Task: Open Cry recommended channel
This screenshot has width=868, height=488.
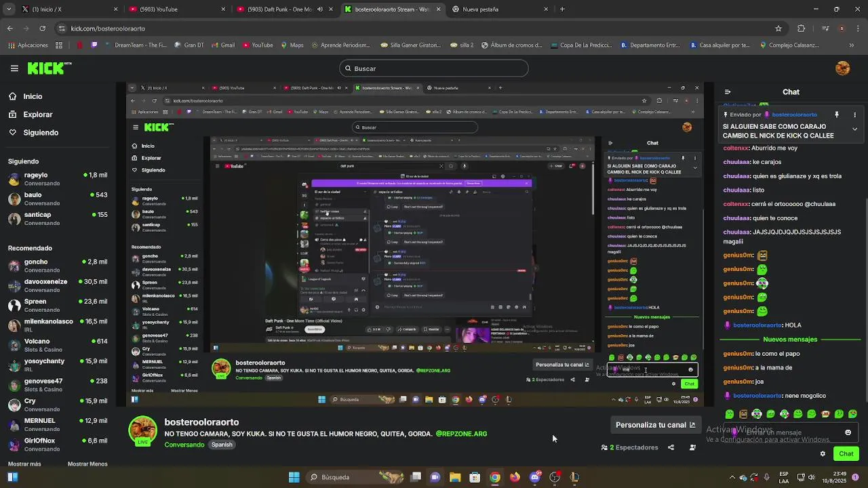Action: pyautogui.click(x=58, y=405)
